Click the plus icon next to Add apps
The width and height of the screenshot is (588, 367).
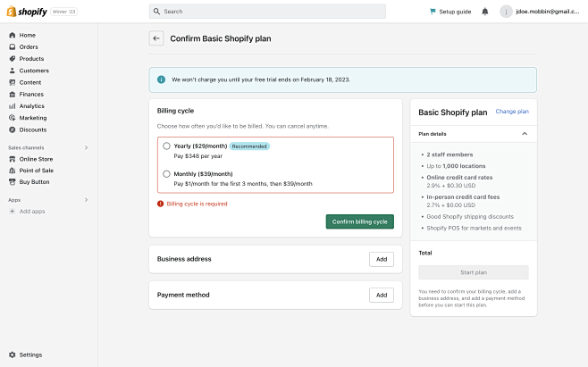[x=13, y=212]
